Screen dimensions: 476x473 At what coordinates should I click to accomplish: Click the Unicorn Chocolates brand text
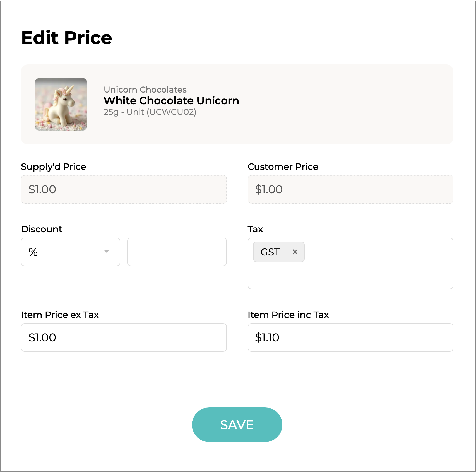click(145, 90)
